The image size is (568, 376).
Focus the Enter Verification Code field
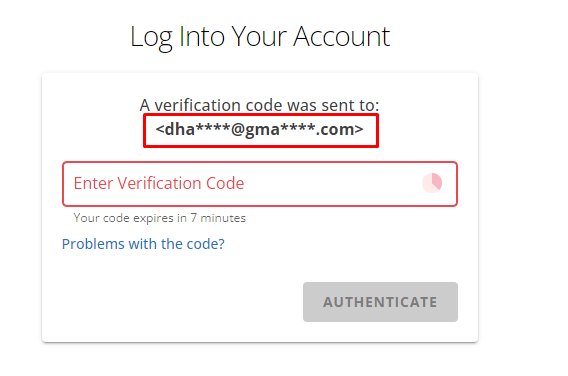click(260, 184)
